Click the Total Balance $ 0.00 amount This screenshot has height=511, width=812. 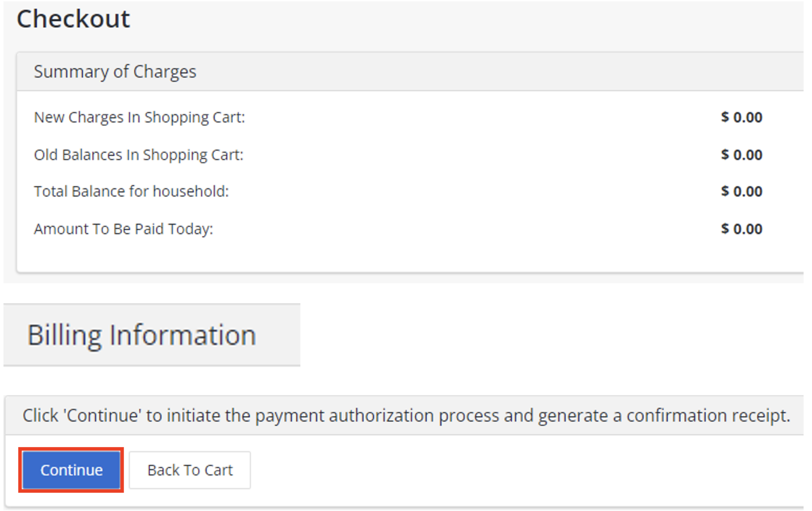point(741,191)
